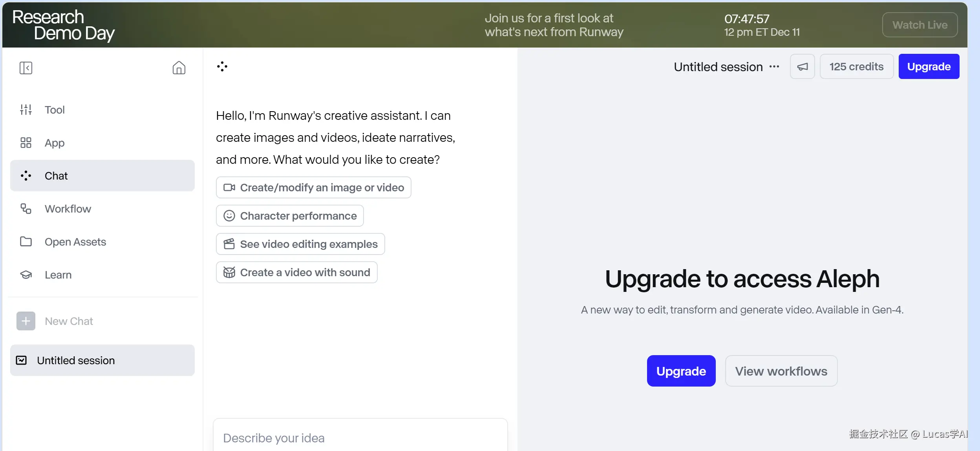Open the Tool menu item
The height and width of the screenshot is (451, 980).
coord(54,110)
